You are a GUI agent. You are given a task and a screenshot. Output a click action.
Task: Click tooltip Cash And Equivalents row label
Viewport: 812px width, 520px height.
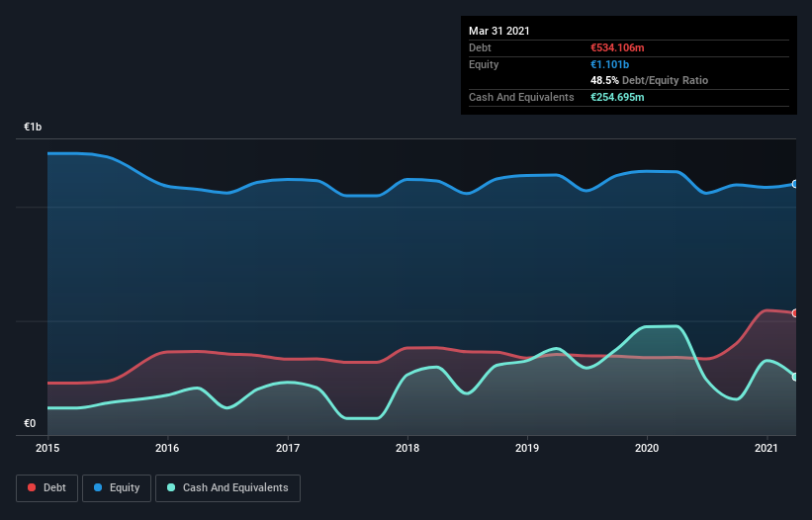coord(521,97)
